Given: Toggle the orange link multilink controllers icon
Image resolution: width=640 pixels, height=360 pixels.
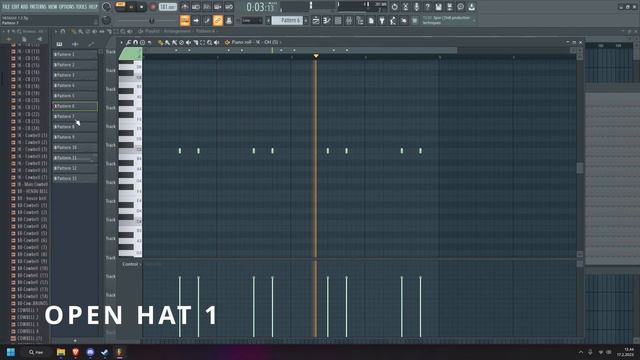Looking at the screenshot, I should [x=218, y=20].
